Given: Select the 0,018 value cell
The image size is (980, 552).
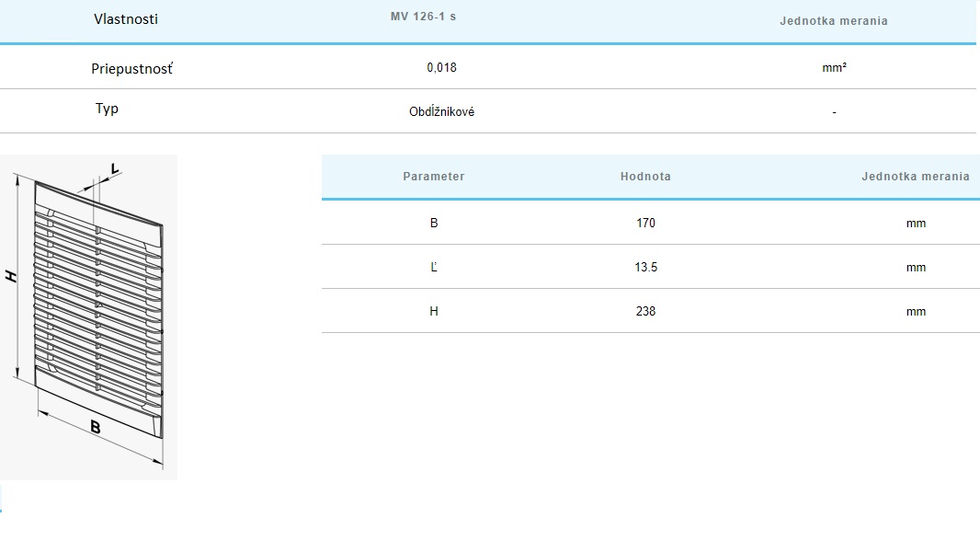Looking at the screenshot, I should tap(441, 68).
